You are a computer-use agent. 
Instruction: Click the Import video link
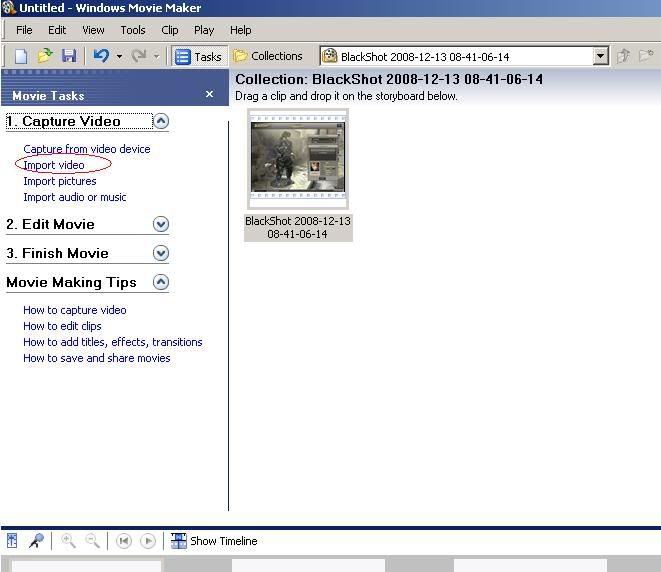[x=54, y=165]
